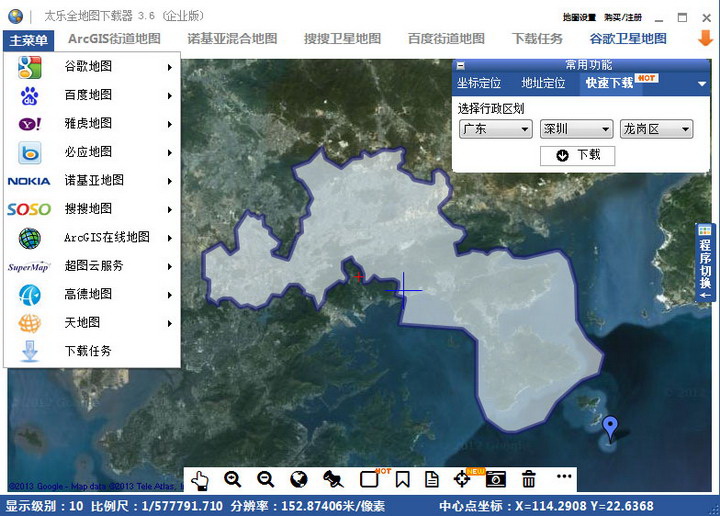Image resolution: width=720 pixels, height=516 pixels.
Task: Select 高德地图 from main menu
Action: click(x=90, y=295)
